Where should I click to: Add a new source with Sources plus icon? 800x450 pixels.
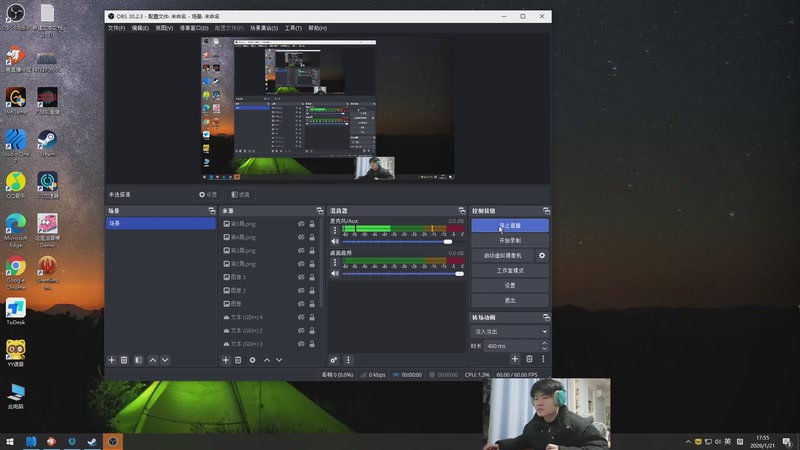coord(226,360)
